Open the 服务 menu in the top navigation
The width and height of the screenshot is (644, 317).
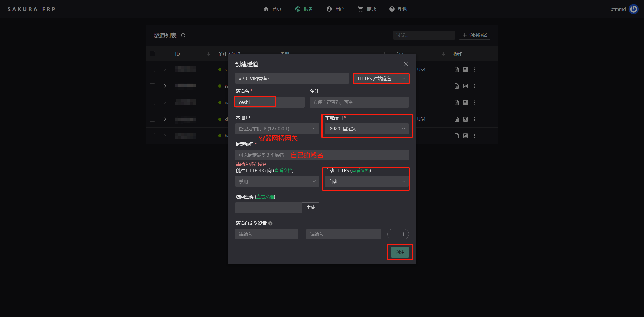pos(304,9)
